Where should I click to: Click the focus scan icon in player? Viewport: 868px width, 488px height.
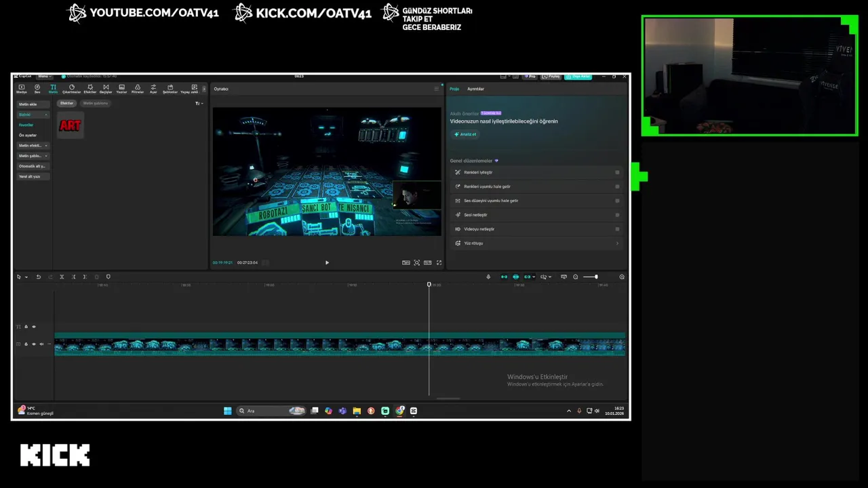[417, 262]
